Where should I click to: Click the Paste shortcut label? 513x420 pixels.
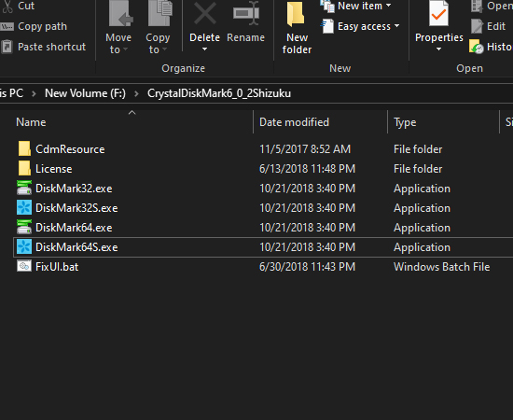click(x=51, y=47)
